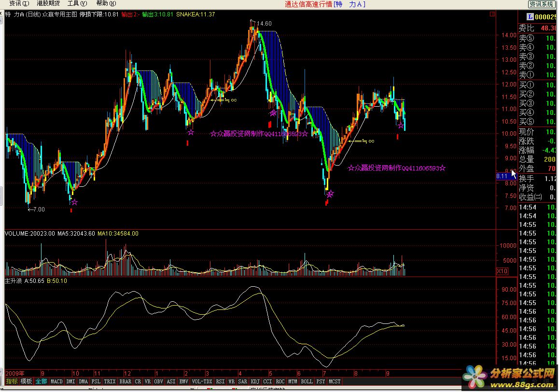Click the 换手 row
Viewport: 559px width, 392px height.
(538, 178)
